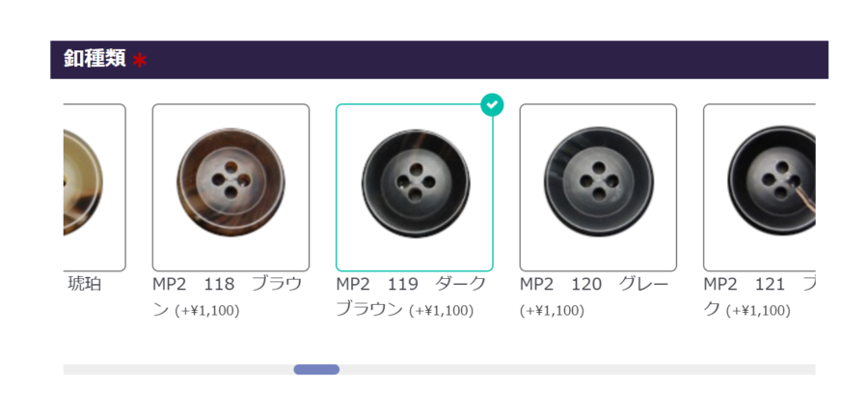Select the partially visible MP2 121 button image
This screenshot has width=868, height=420.
tap(760, 187)
